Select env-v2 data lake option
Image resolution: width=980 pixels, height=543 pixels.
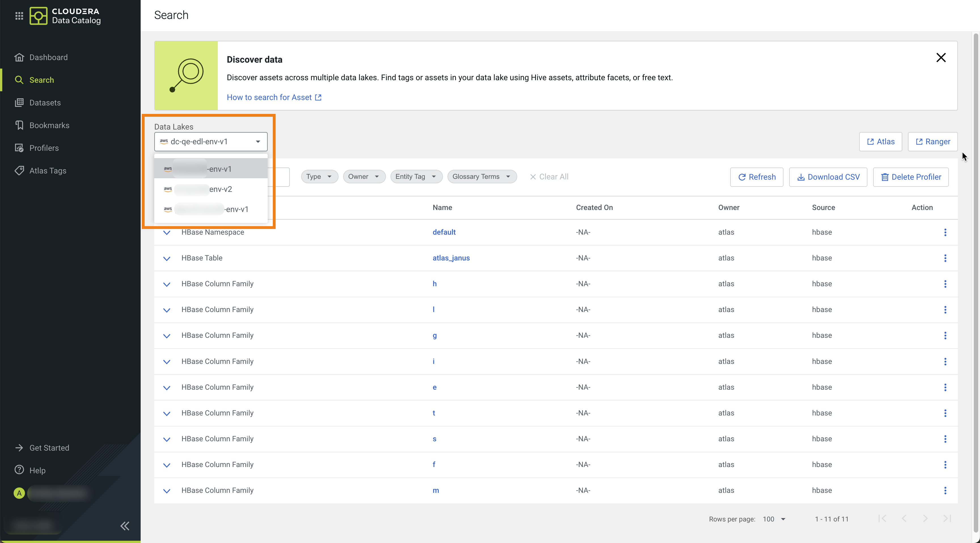tap(211, 189)
